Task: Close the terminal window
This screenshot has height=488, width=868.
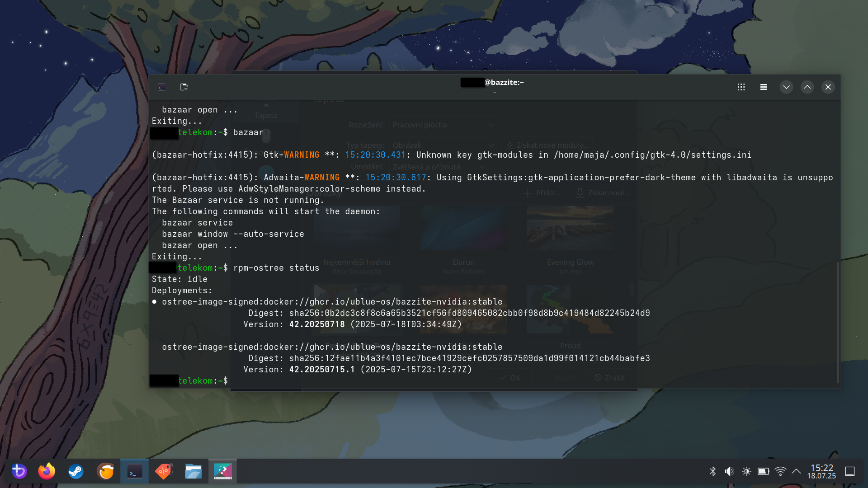Action: [x=828, y=87]
